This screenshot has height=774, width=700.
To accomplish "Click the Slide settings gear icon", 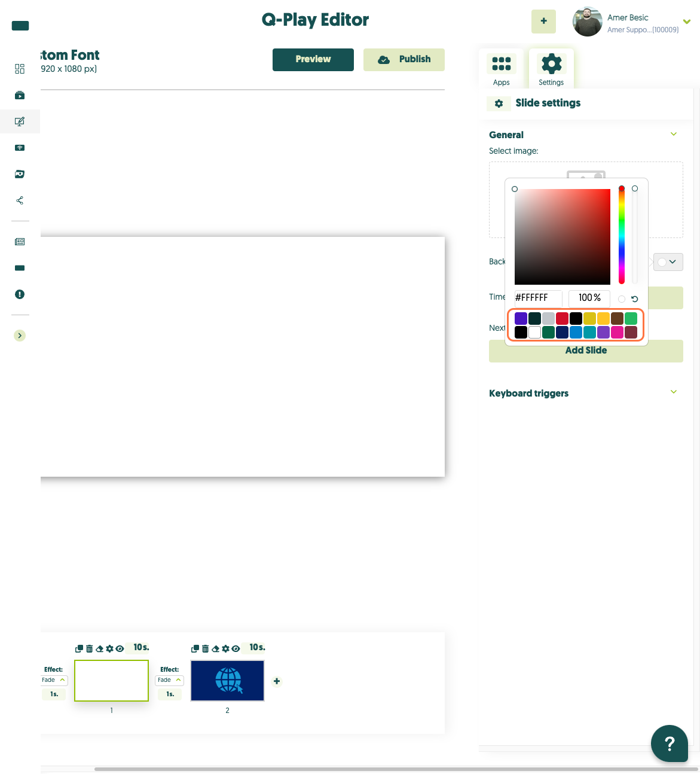I will tap(499, 103).
